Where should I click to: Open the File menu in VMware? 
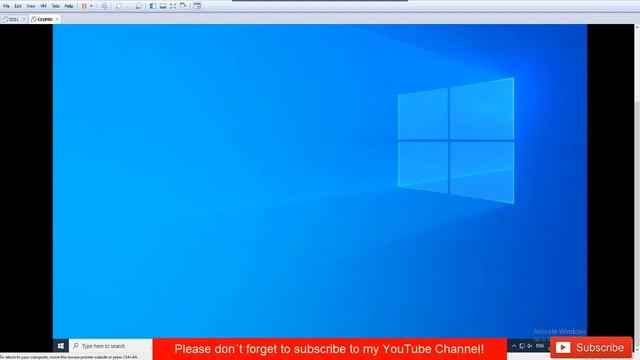coord(6,6)
